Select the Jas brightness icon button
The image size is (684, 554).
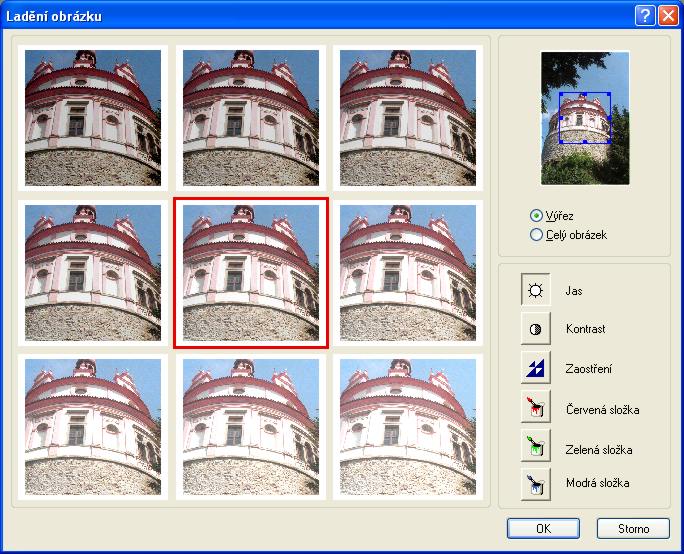coord(536,290)
